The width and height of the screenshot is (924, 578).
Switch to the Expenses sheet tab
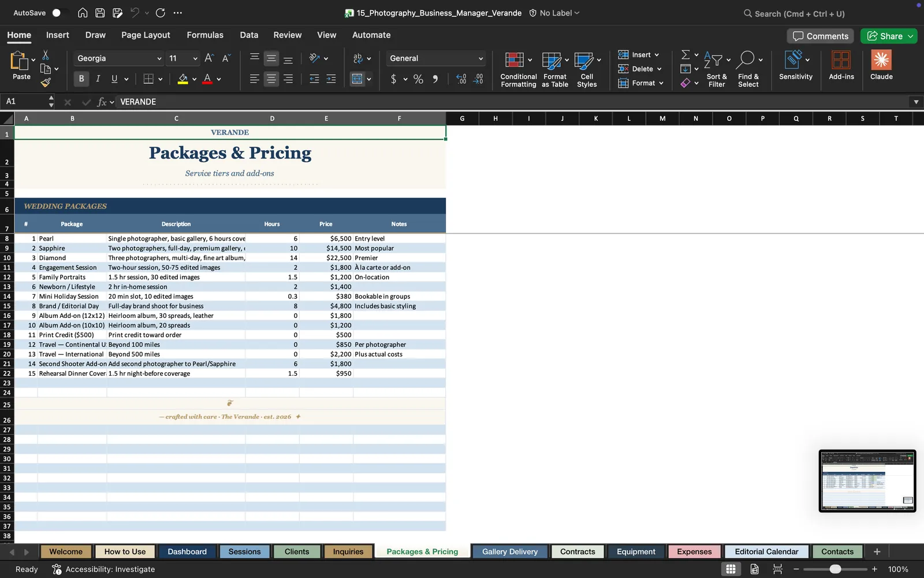tap(694, 551)
